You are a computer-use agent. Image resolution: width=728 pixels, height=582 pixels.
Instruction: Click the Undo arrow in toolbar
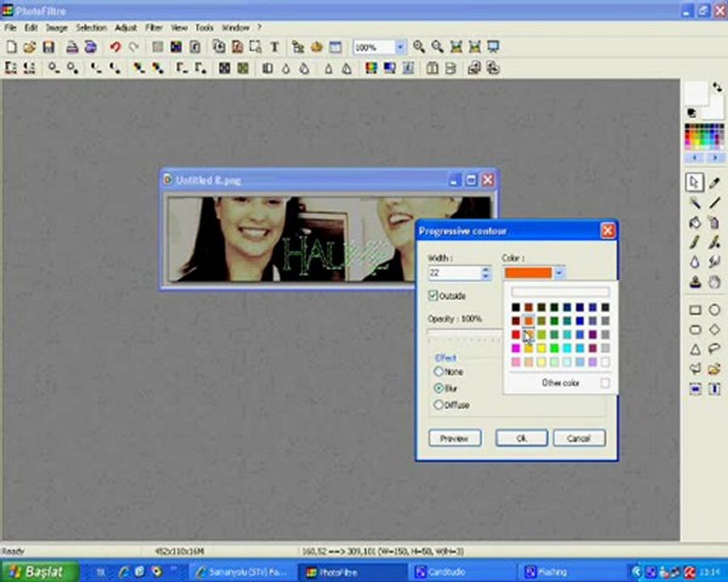(x=115, y=48)
